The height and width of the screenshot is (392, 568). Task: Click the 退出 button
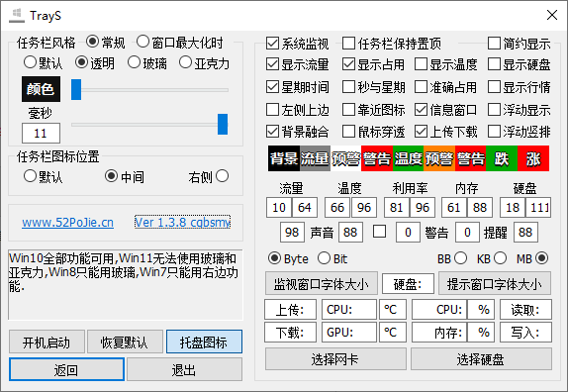[x=184, y=369]
